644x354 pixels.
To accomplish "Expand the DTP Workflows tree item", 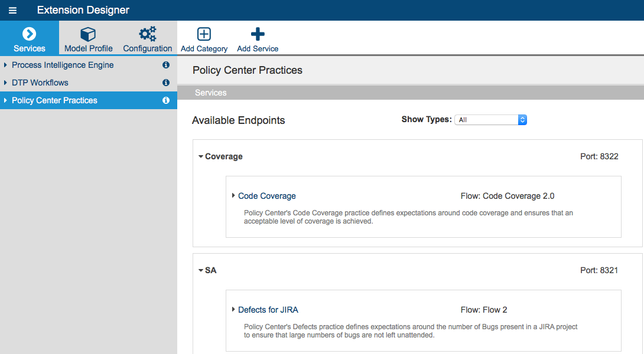I will pyautogui.click(x=5, y=83).
